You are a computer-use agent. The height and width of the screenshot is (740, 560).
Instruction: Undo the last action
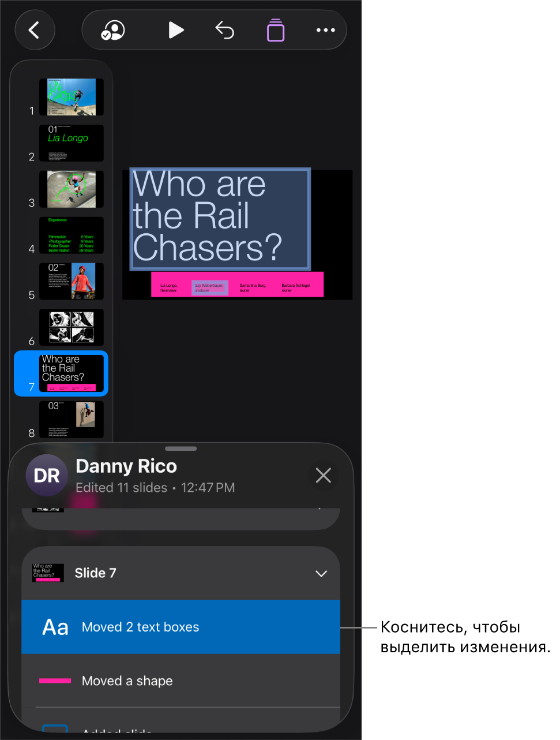point(225,30)
